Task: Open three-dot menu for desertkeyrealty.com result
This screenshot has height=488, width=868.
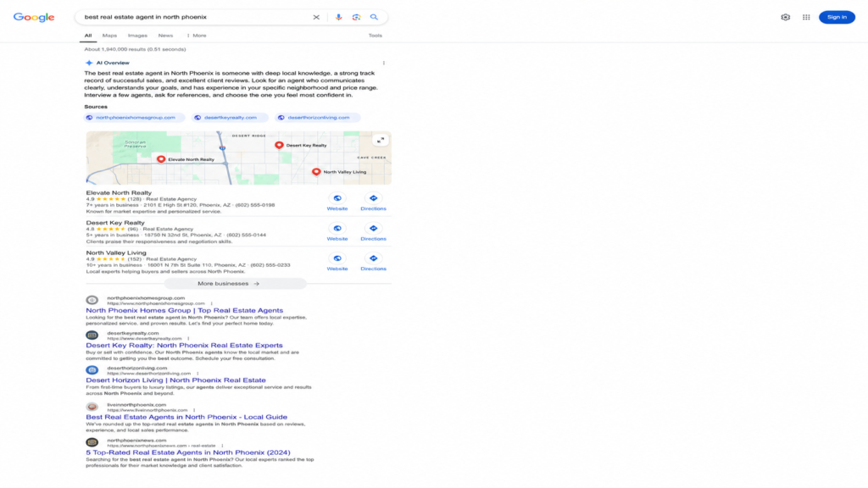Action: [x=188, y=339]
